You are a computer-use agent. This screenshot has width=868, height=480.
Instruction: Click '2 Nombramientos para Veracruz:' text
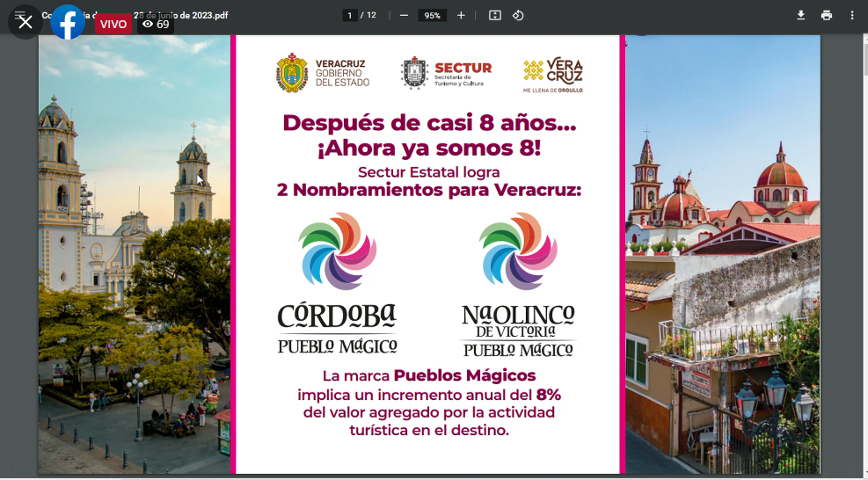point(429,190)
